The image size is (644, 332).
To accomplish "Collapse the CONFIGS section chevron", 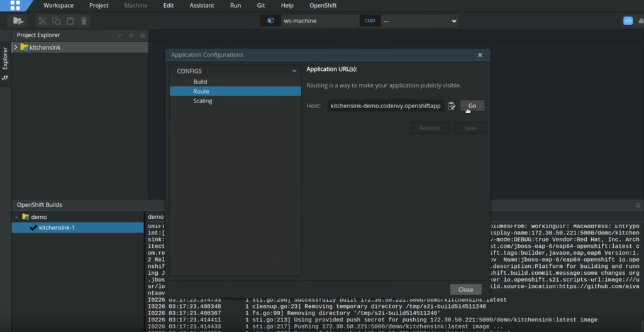I will click(294, 71).
